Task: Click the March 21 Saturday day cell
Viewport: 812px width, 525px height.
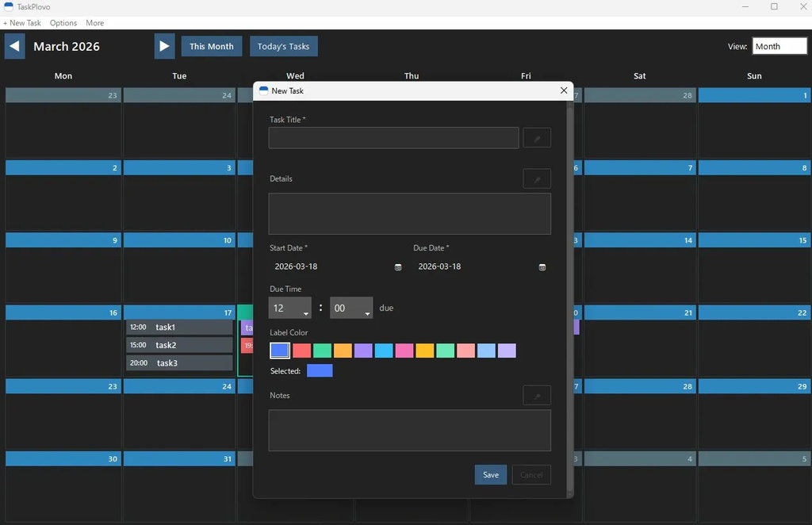Action: 640,340
